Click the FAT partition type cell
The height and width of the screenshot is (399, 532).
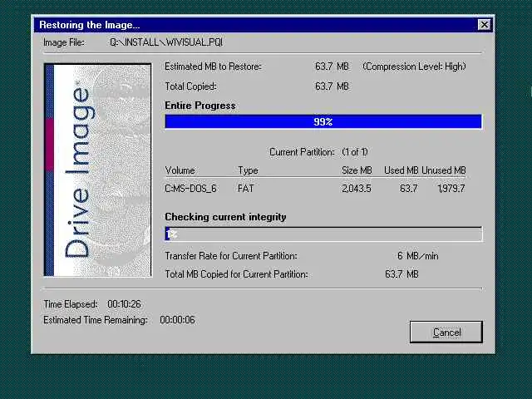tap(246, 189)
